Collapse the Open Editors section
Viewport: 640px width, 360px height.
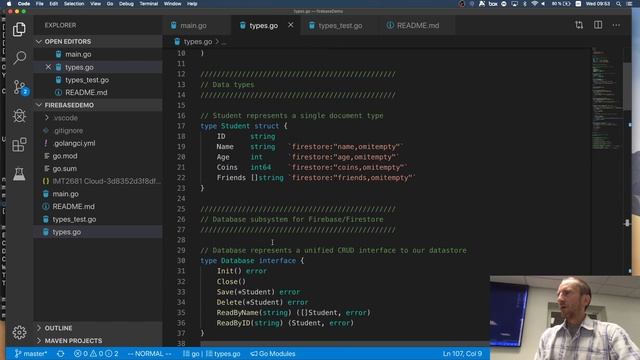point(98,41)
